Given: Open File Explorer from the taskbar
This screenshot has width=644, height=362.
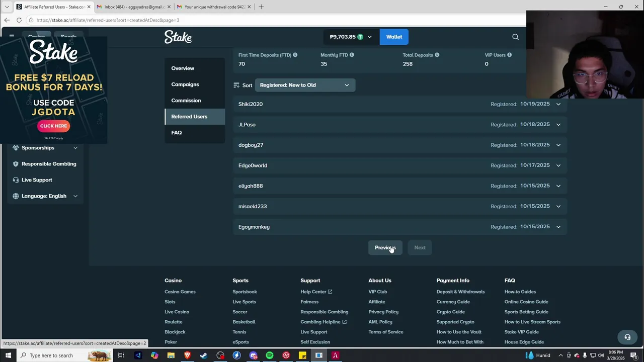Looking at the screenshot, I should 171,355.
